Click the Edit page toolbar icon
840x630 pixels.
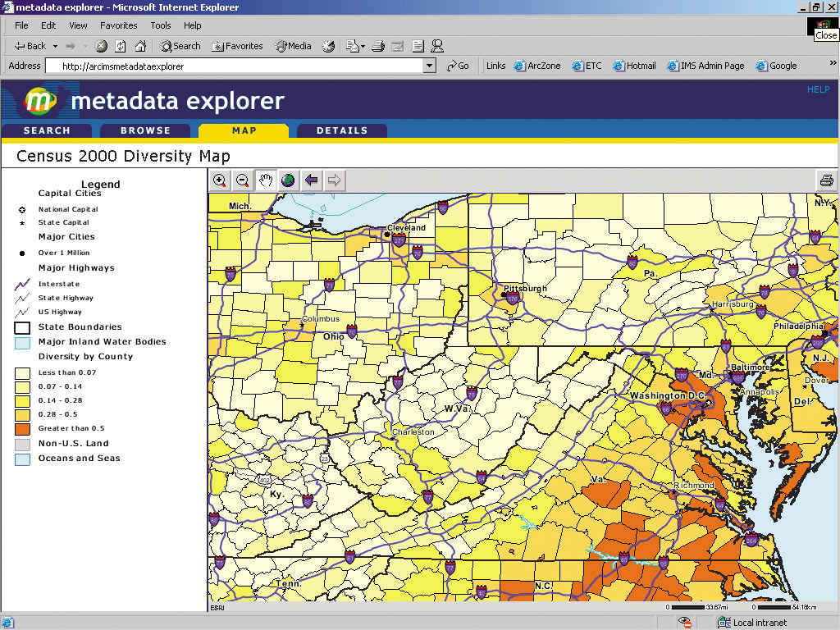[x=398, y=46]
